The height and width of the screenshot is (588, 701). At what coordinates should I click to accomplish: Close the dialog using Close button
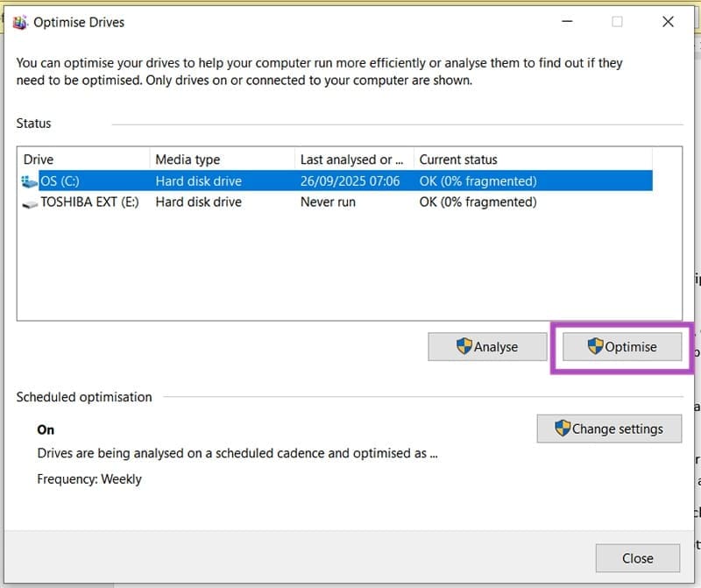coord(638,558)
